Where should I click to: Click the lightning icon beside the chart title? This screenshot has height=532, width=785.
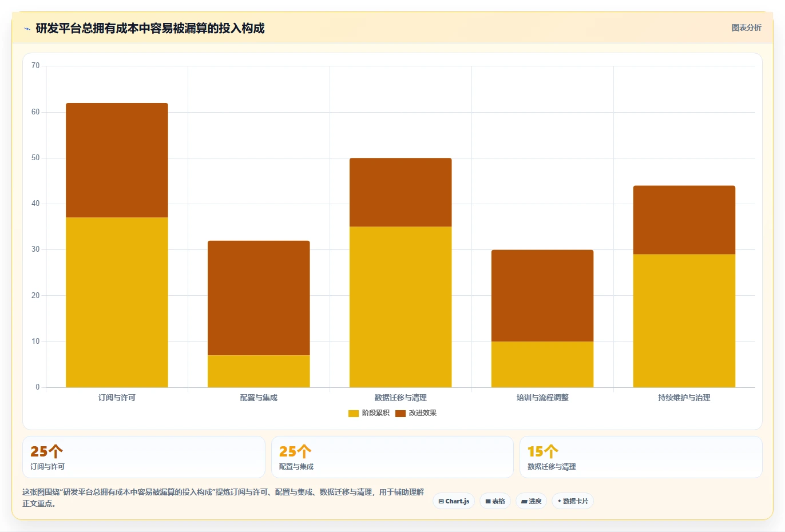point(27,29)
